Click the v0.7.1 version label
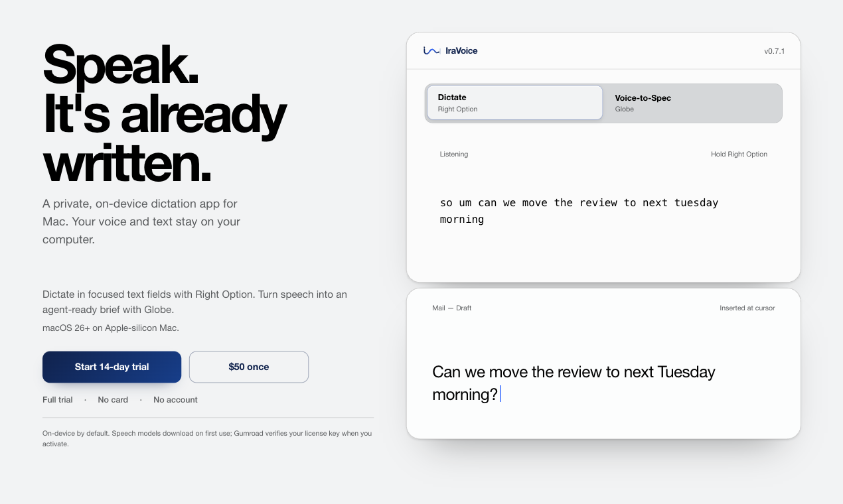Viewport: 843px width, 504px height. [774, 51]
